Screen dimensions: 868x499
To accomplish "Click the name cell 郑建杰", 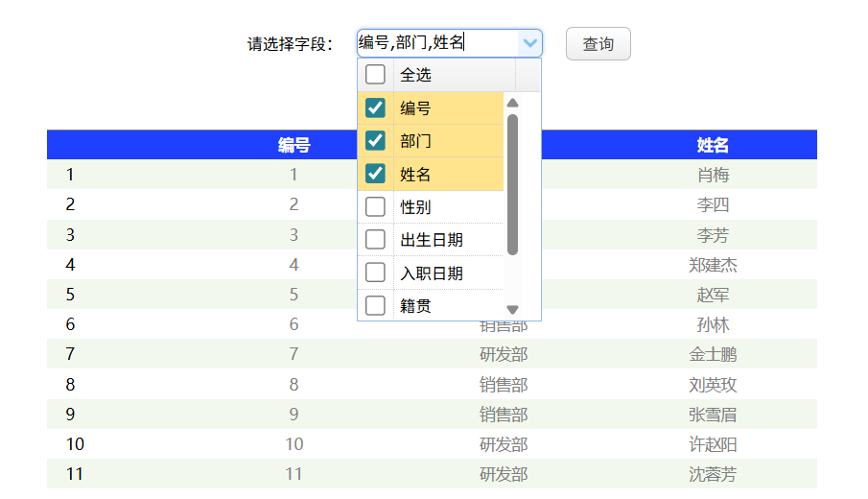I will (x=713, y=265).
